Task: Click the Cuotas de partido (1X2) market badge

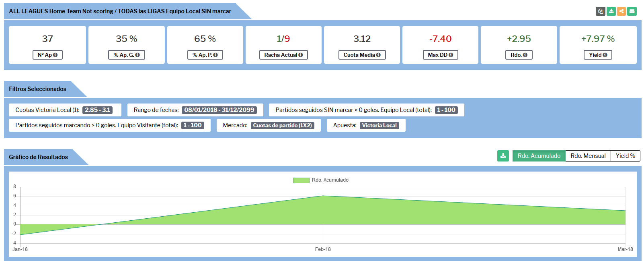Action: tap(282, 126)
